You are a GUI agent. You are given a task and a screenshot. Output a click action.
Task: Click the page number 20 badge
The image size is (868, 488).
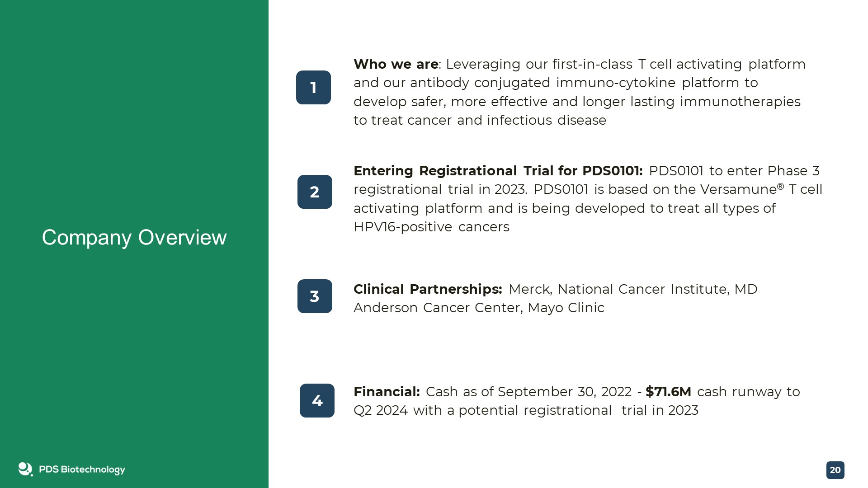[835, 470]
